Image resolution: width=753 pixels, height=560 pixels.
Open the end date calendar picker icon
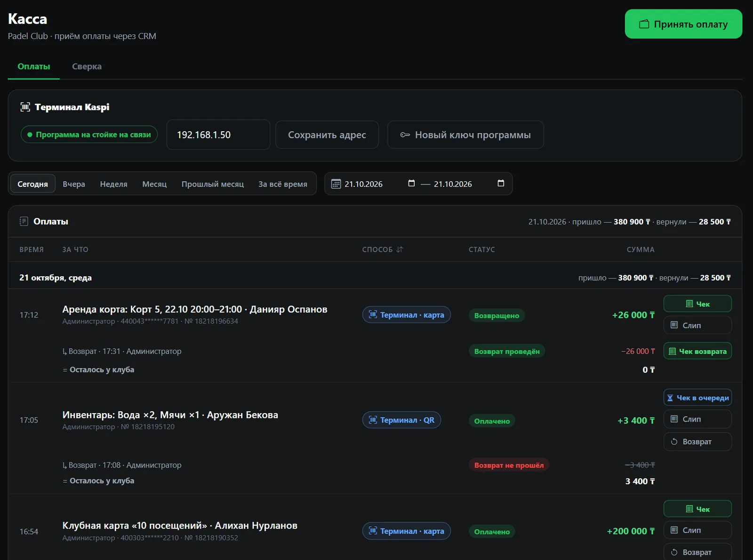click(501, 184)
